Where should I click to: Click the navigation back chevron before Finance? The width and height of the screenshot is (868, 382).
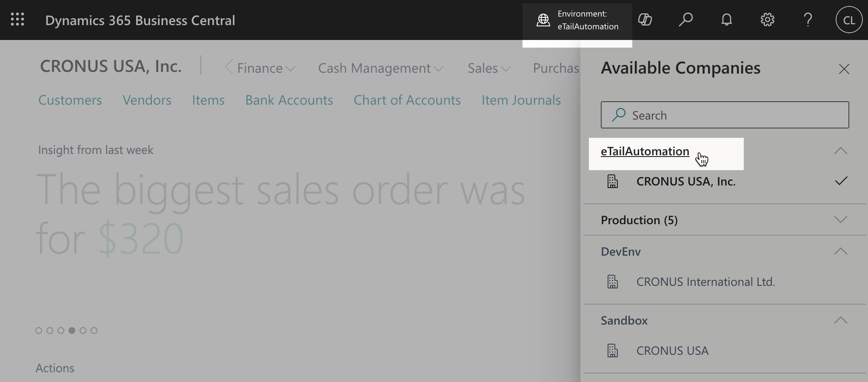click(228, 67)
